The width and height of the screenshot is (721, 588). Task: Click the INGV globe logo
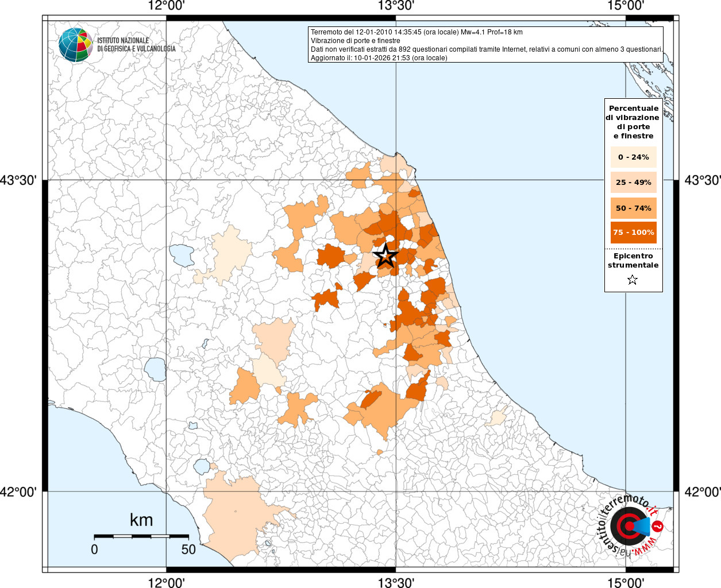click(75, 45)
